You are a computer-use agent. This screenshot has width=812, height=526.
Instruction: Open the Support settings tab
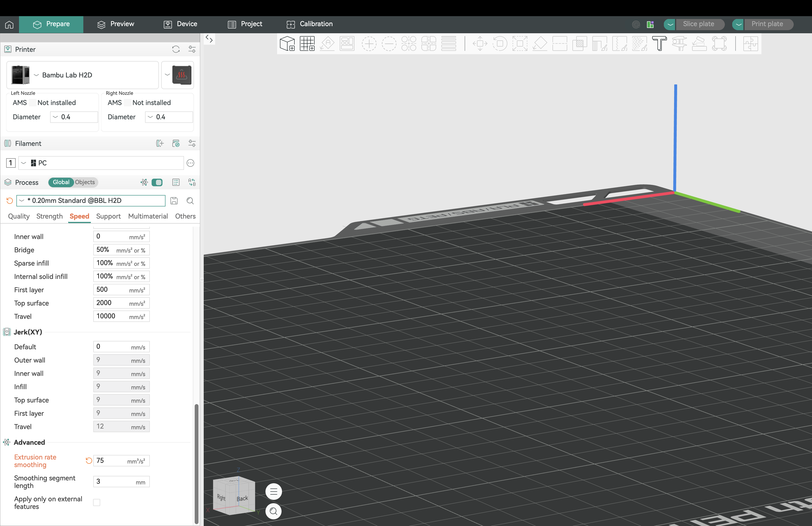tap(108, 216)
